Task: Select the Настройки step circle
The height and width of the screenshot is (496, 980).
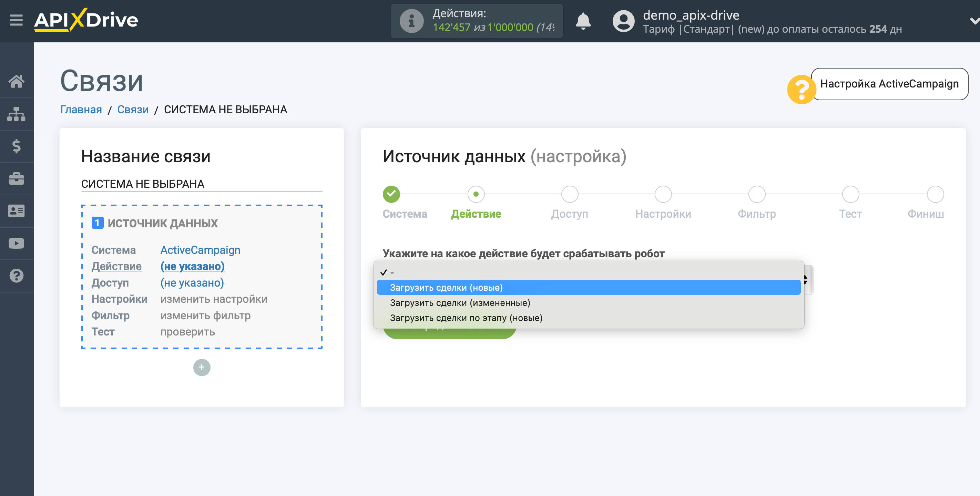Action: click(663, 194)
